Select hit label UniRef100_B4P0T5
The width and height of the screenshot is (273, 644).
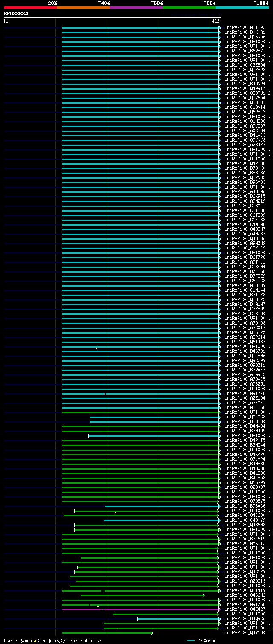point(245,441)
